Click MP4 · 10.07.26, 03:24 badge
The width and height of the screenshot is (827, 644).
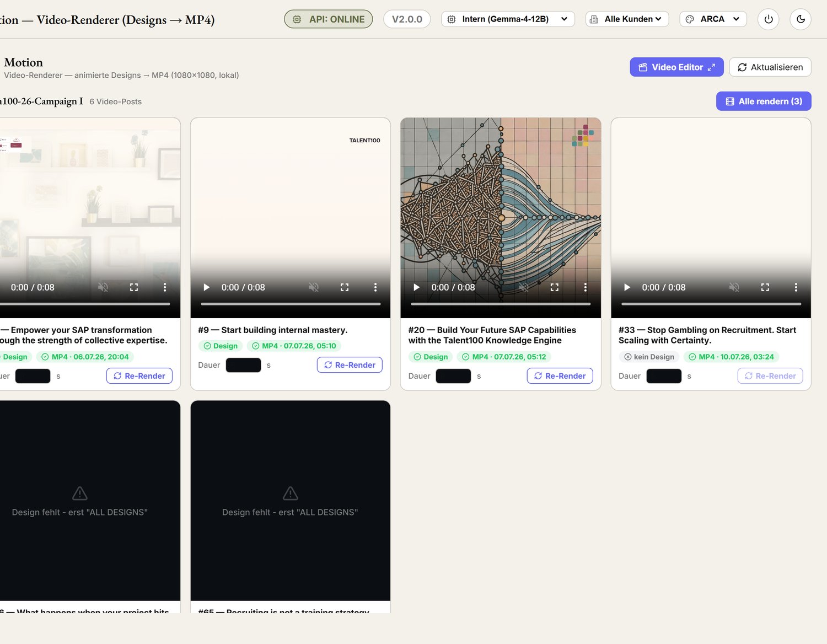(x=731, y=357)
